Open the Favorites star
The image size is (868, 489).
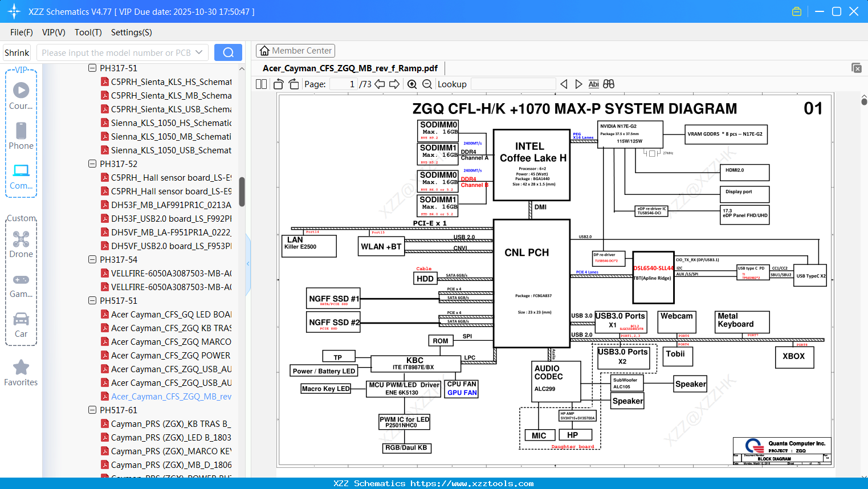pyautogui.click(x=21, y=373)
